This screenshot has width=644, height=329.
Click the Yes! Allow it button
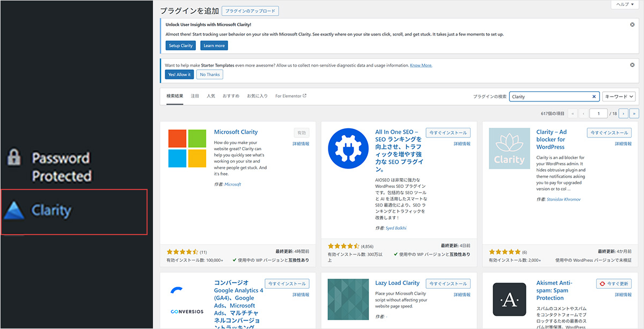[179, 75]
